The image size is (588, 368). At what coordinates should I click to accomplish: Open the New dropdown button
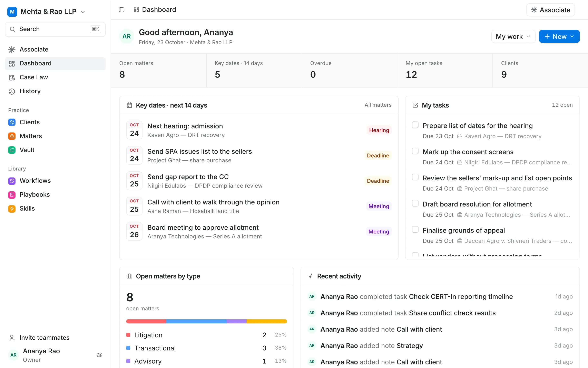559,37
